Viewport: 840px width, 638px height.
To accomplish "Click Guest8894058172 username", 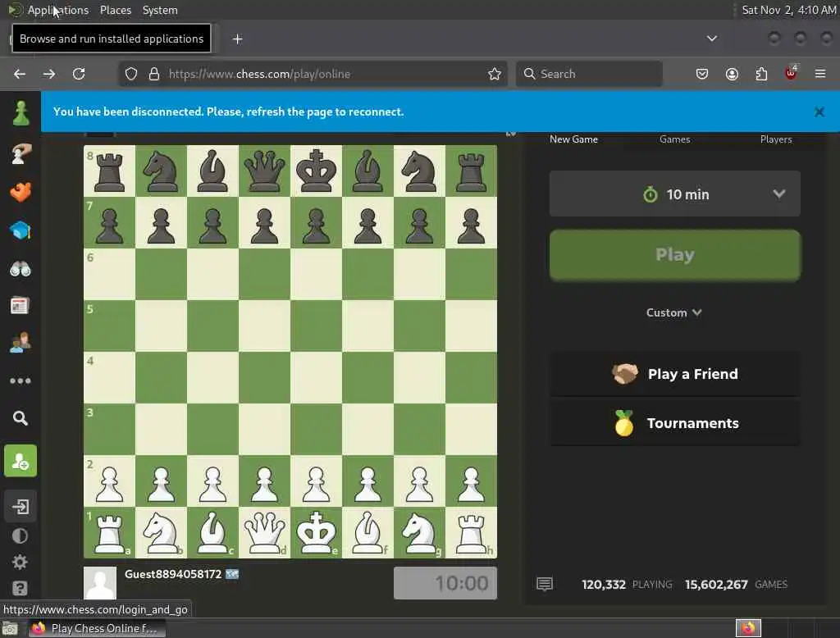I will [173, 574].
